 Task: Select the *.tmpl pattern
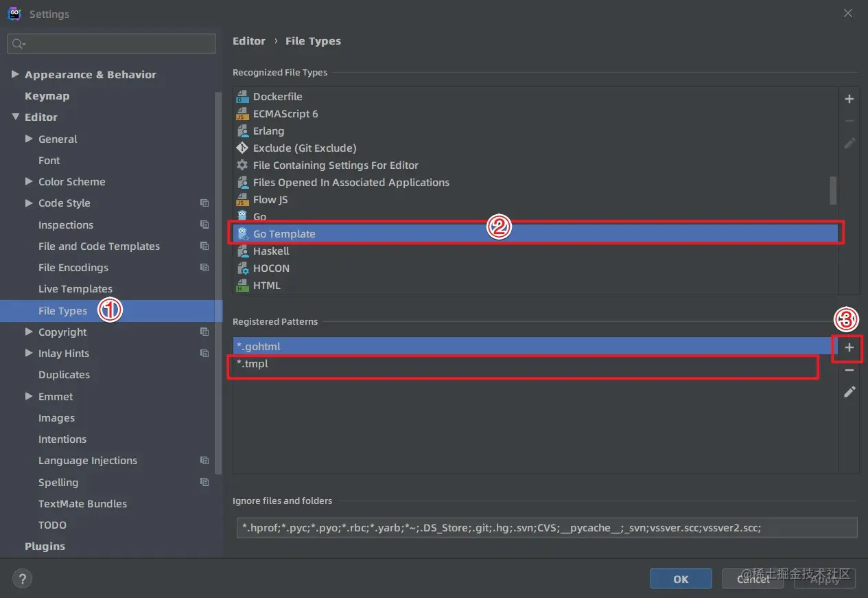click(535, 364)
